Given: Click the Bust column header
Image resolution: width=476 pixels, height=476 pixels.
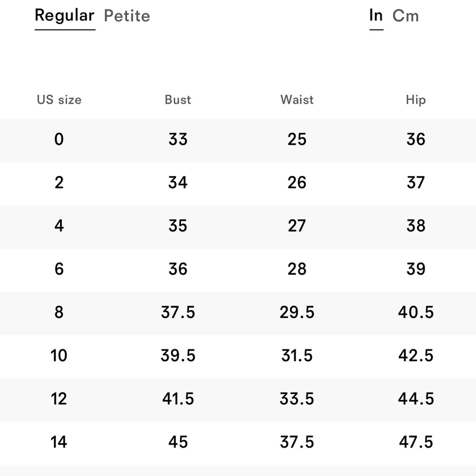Looking at the screenshot, I should pyautogui.click(x=178, y=100).
